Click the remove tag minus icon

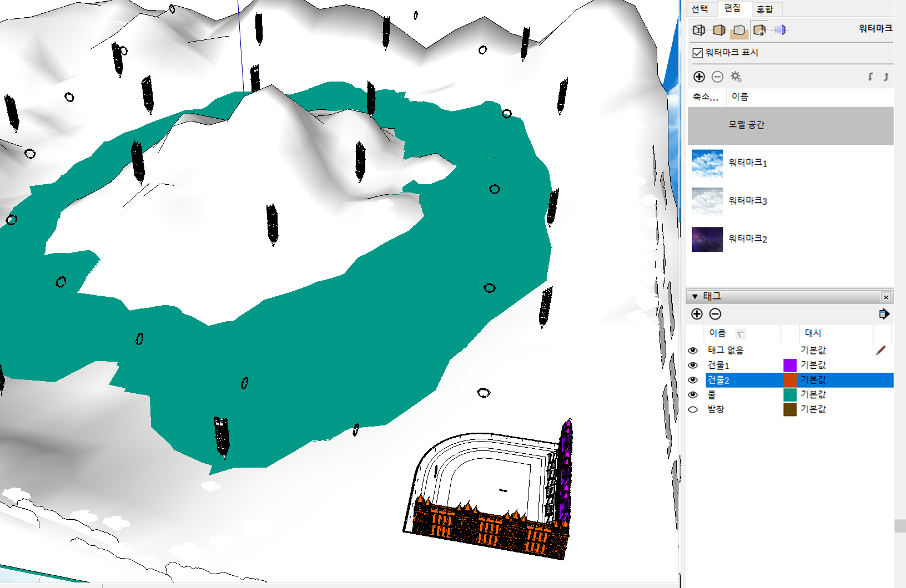tap(716, 314)
